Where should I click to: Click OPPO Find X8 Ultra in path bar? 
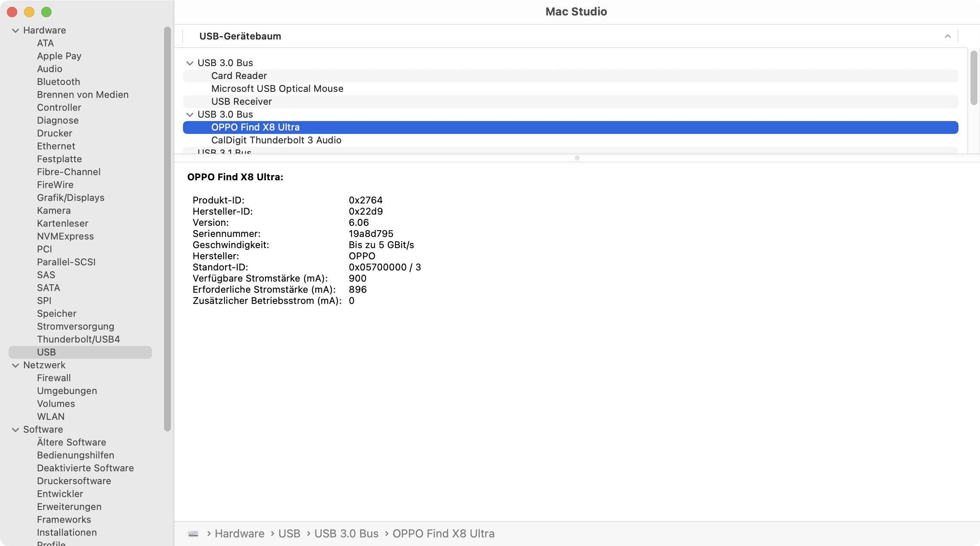[x=443, y=534]
